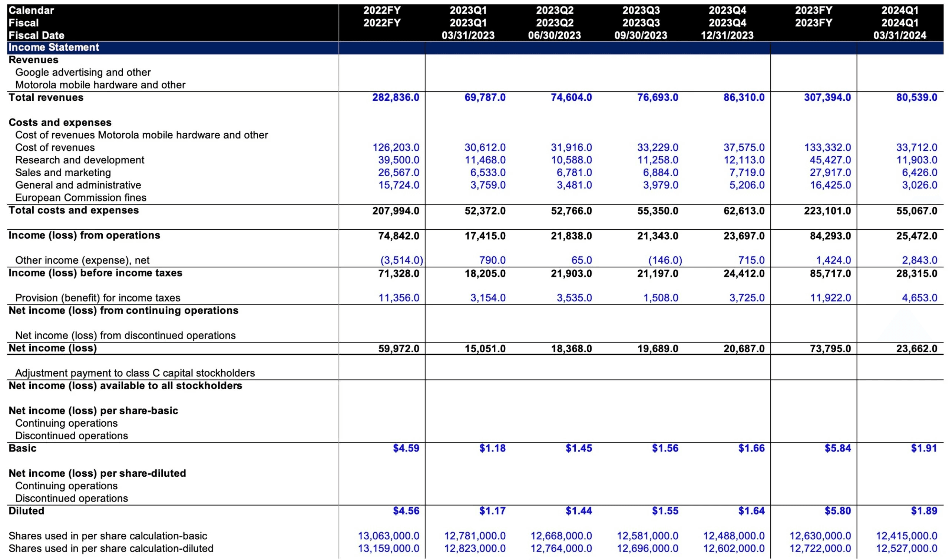The width and height of the screenshot is (949, 560).
Task: Select 2024Q1 diluted shares 12,527,000.0
Action: pyautogui.click(x=906, y=548)
